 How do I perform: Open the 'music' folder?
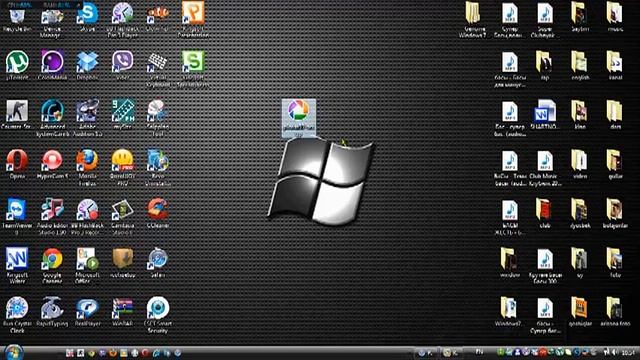[615, 17]
